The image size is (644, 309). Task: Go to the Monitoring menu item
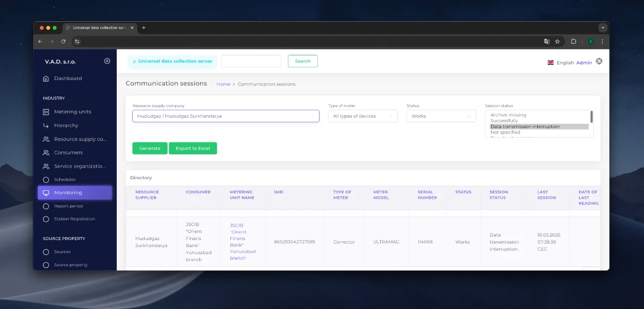tap(75, 193)
